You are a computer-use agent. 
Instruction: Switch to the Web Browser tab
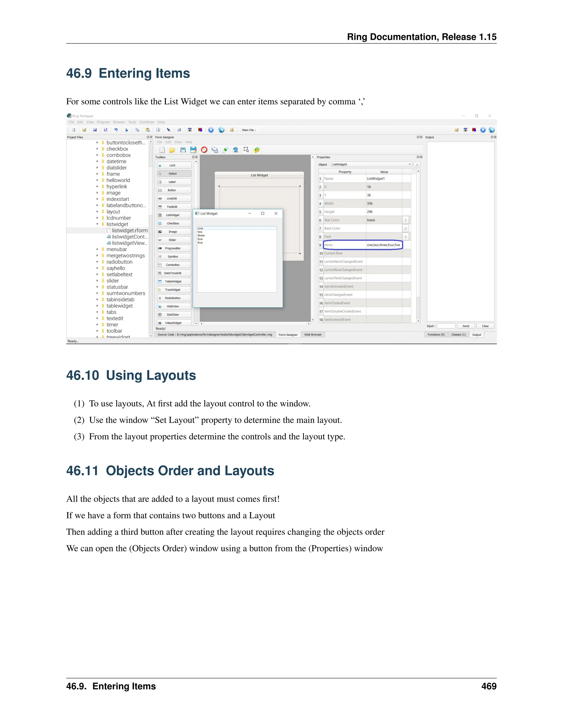(x=313, y=335)
